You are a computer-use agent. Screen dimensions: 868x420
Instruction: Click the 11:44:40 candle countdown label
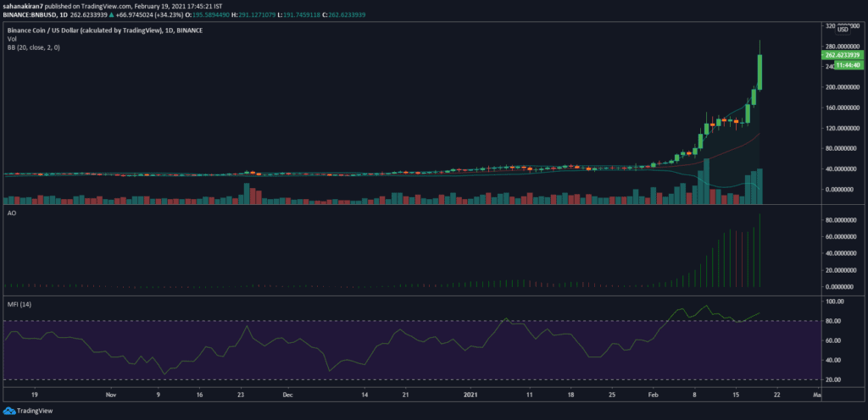(x=848, y=65)
